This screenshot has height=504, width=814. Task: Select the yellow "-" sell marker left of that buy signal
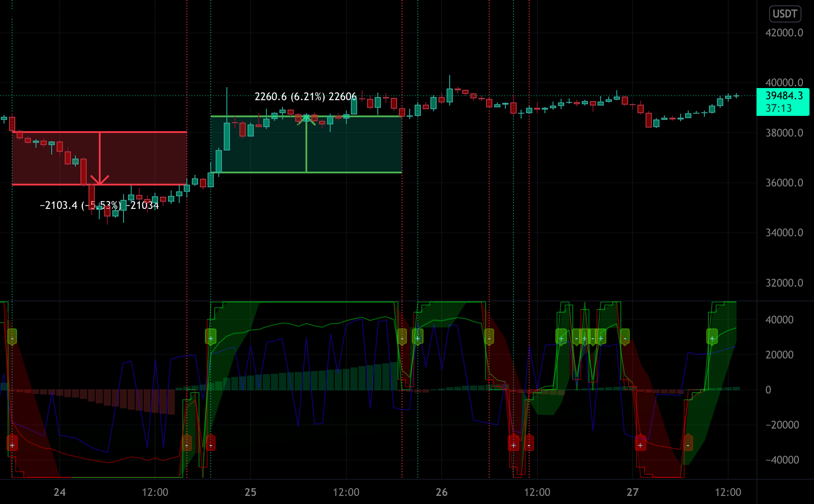186,446
